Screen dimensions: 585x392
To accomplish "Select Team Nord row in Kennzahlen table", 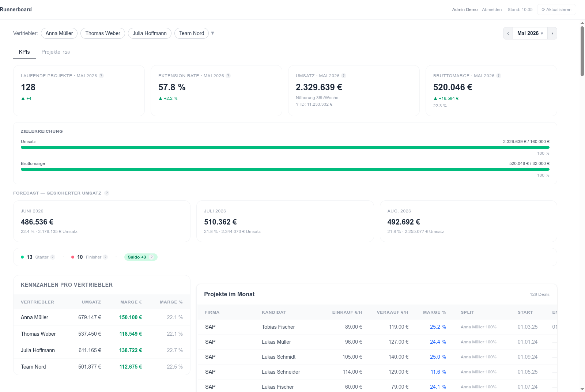I will coord(102,367).
